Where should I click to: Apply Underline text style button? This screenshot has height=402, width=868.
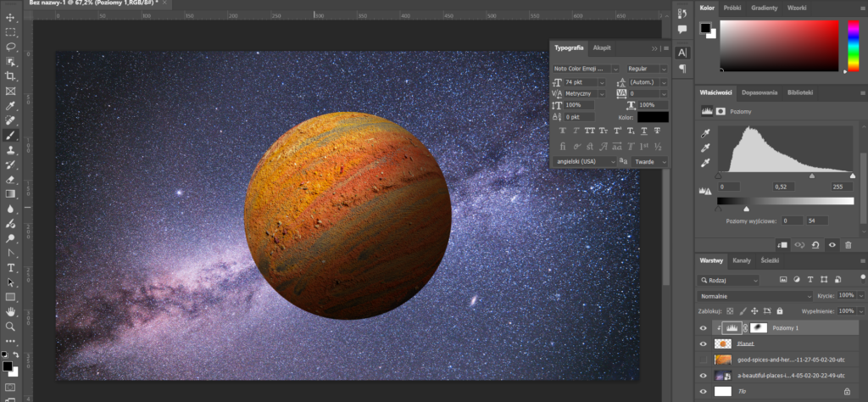point(644,131)
